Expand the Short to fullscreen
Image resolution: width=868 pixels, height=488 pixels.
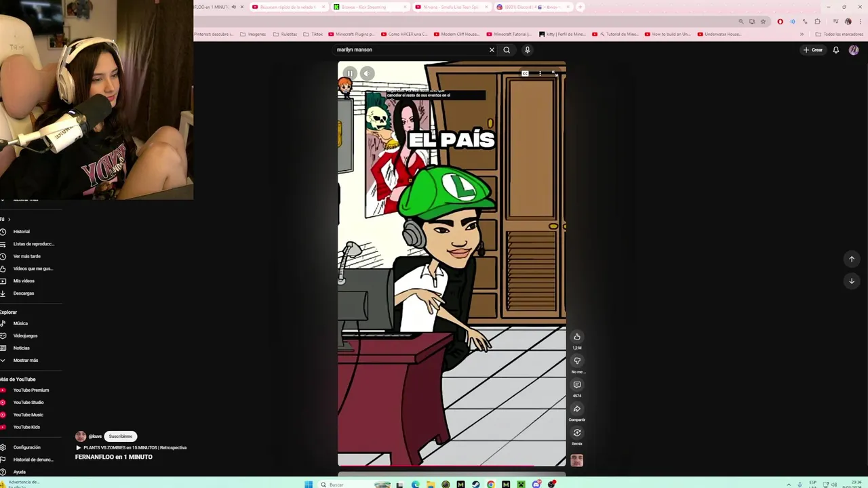[554, 73]
